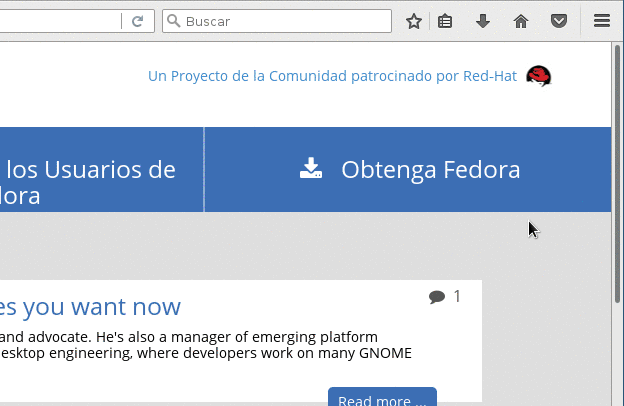Open the article title link
Screen dimensions: 624x406
[90, 307]
